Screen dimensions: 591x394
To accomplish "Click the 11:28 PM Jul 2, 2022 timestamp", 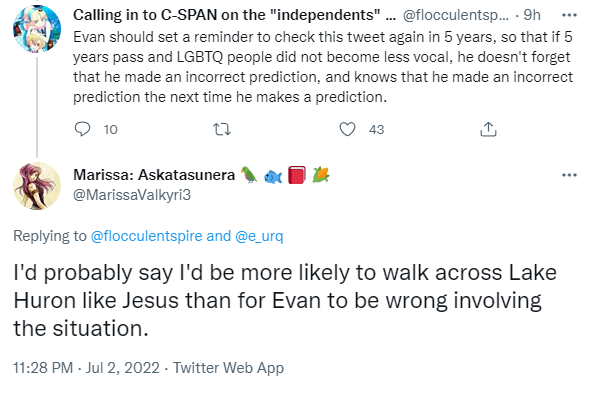I will tap(86, 368).
